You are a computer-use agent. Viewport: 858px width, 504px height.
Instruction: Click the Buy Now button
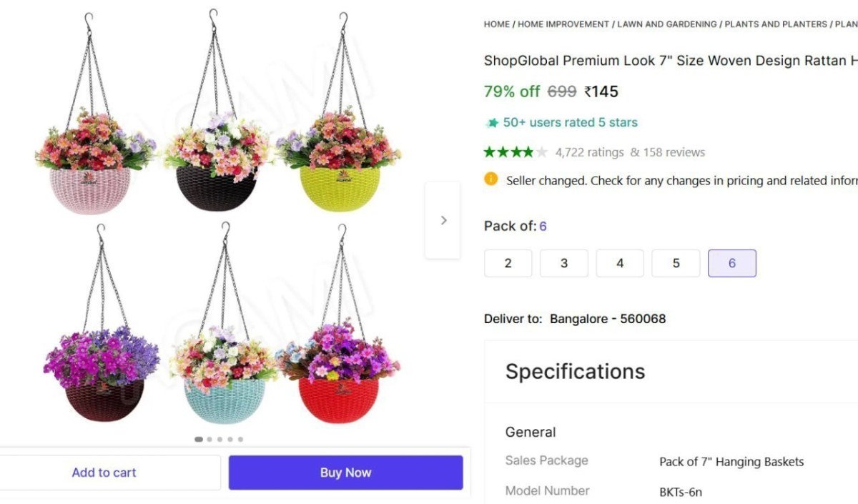point(345,472)
